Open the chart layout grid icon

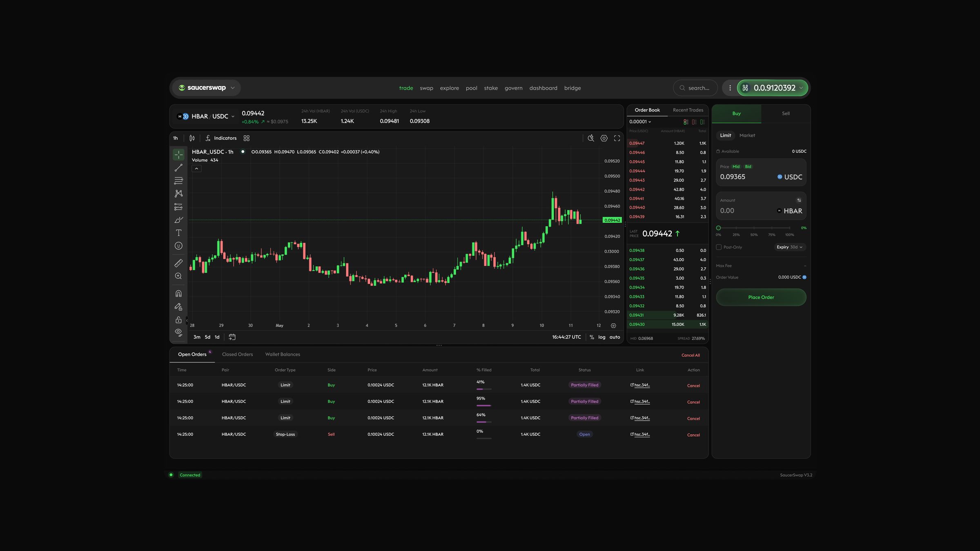point(246,138)
